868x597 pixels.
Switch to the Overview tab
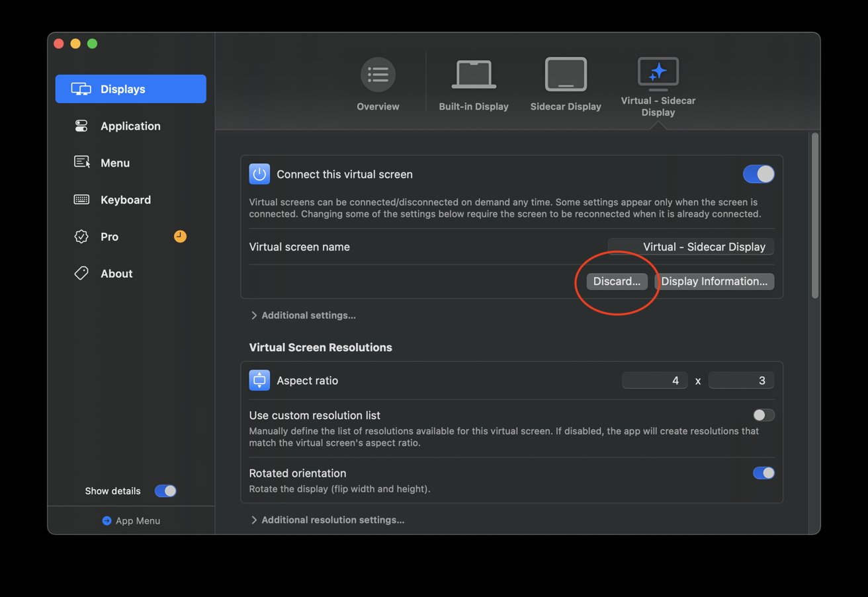click(x=378, y=83)
